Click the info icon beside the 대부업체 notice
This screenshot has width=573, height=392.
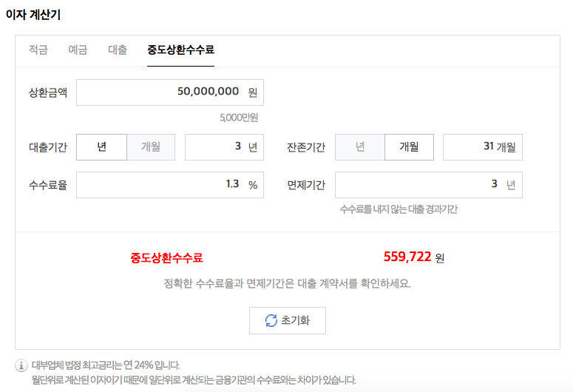[21, 365]
